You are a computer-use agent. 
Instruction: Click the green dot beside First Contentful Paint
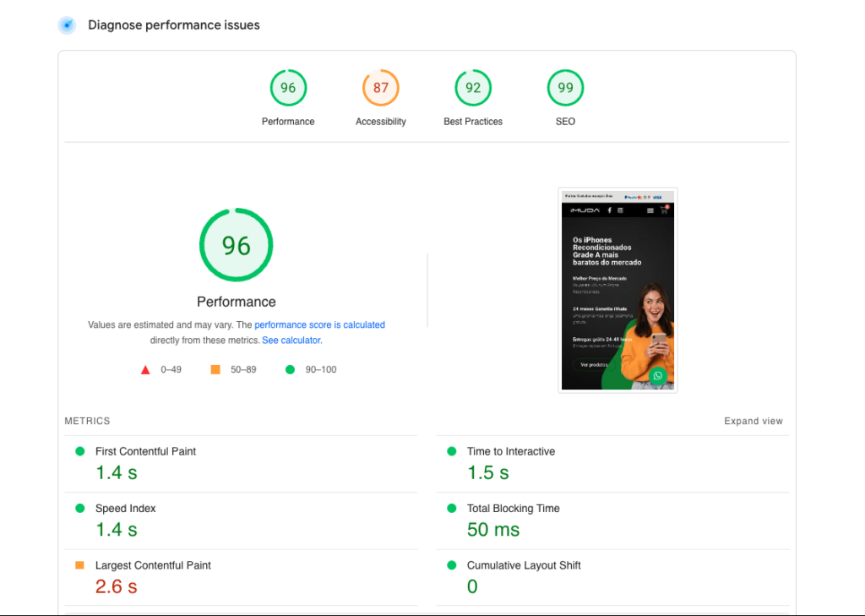pos(80,451)
